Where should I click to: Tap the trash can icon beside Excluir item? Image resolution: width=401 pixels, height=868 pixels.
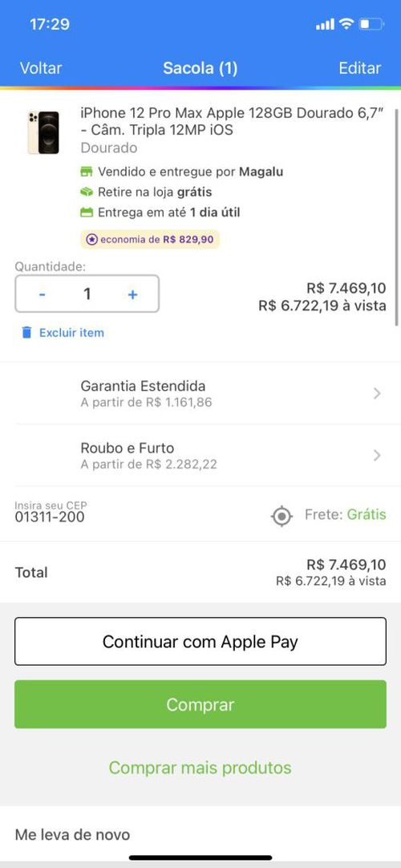(x=26, y=333)
